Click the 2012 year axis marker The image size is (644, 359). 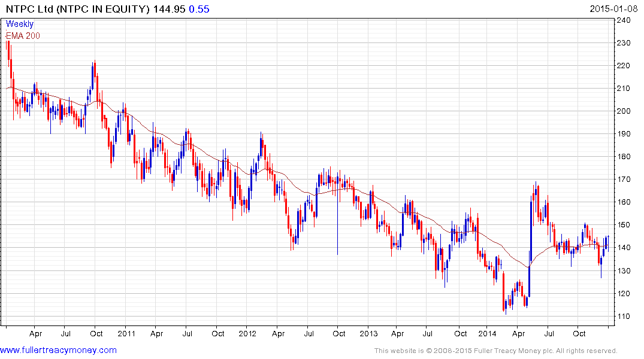pyautogui.click(x=247, y=333)
